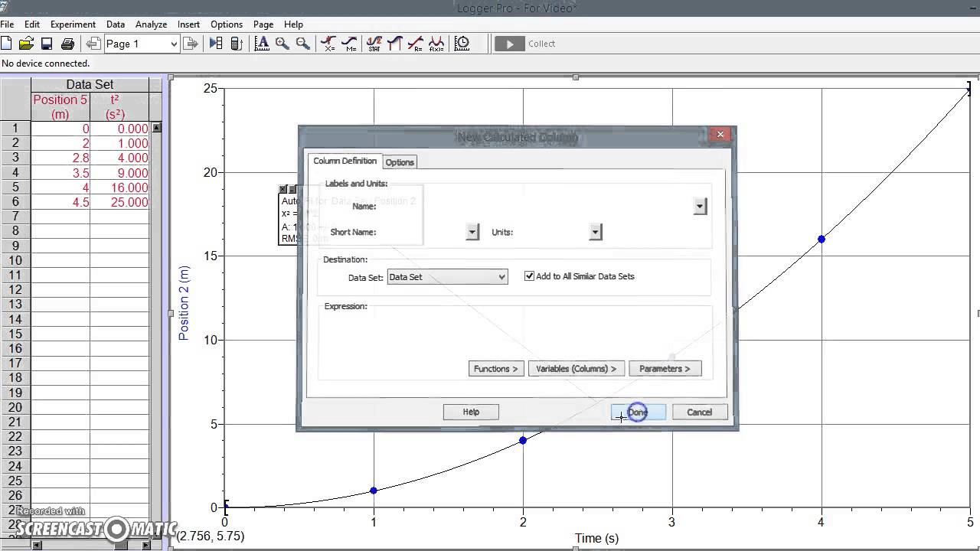Open the Analyze menu
Viewport: 980px width, 551px height.
pos(151,24)
